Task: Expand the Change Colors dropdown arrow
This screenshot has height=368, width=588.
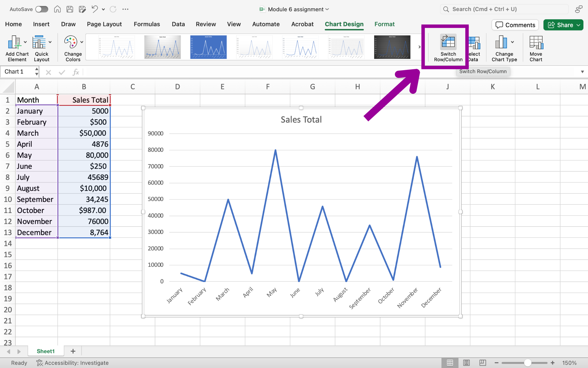Action: (82, 42)
